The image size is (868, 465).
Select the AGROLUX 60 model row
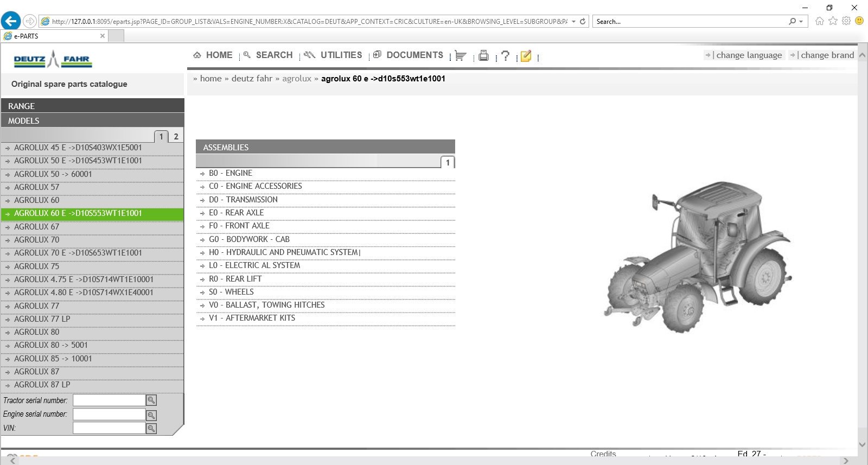(x=92, y=200)
